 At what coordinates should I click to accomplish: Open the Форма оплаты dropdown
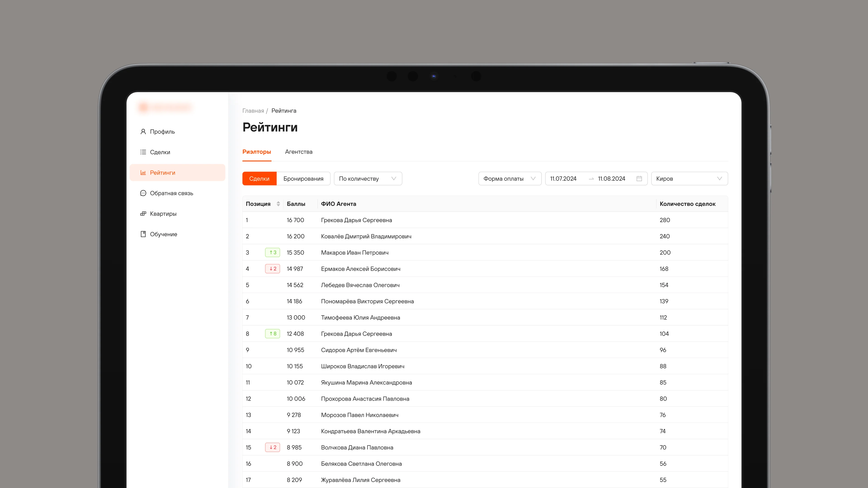[x=509, y=178]
